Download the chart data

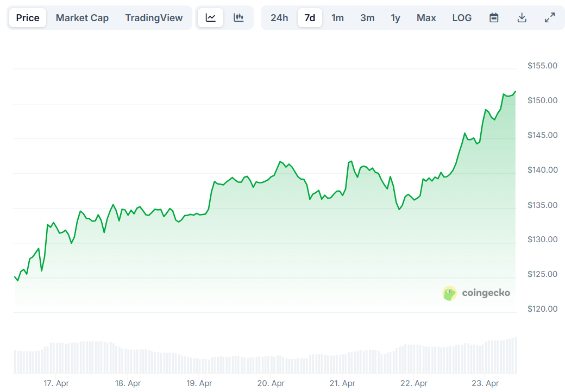coord(522,18)
